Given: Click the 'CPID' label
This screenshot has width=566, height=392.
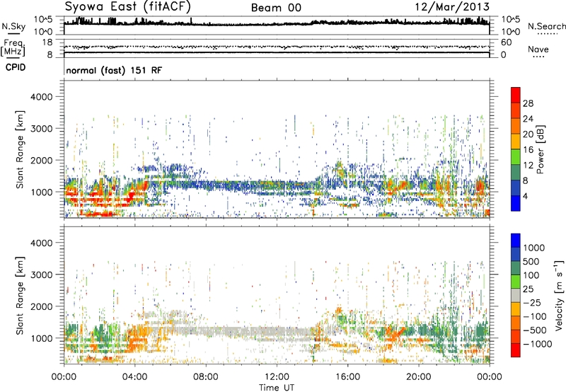Looking at the screenshot, I should pyautogui.click(x=16, y=67).
